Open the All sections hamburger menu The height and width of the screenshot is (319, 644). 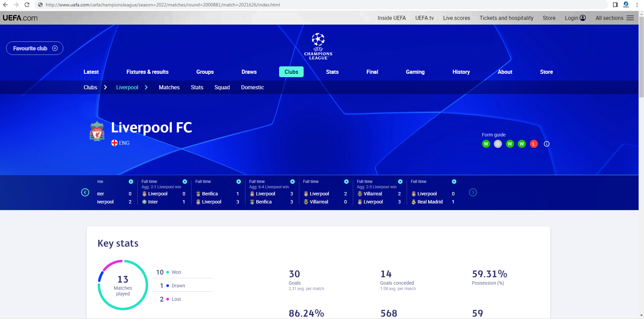coord(630,18)
